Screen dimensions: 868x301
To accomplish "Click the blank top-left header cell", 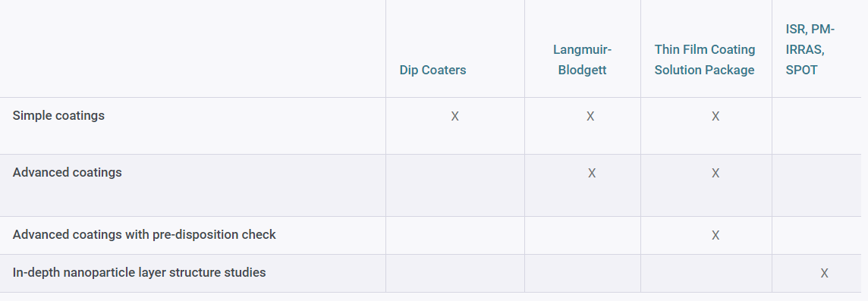I will [x=193, y=49].
